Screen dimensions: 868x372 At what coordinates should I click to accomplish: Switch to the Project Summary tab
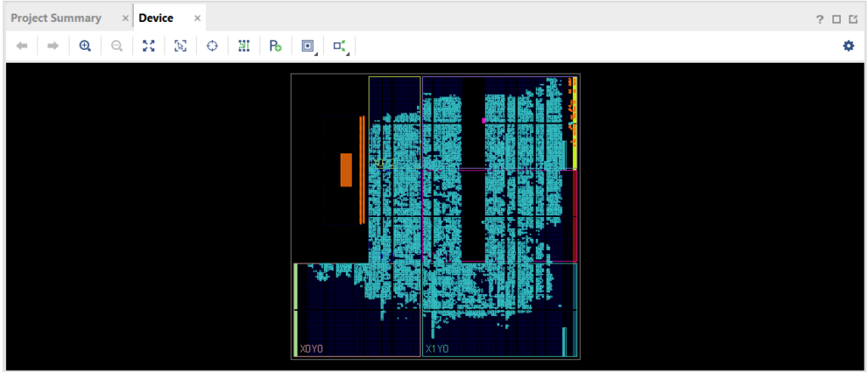point(56,18)
